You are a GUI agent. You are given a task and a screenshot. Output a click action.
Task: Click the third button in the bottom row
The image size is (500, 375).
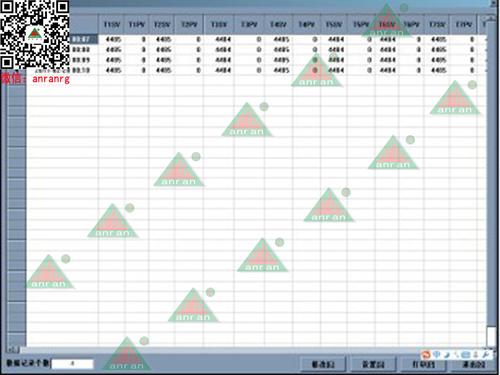click(x=424, y=364)
